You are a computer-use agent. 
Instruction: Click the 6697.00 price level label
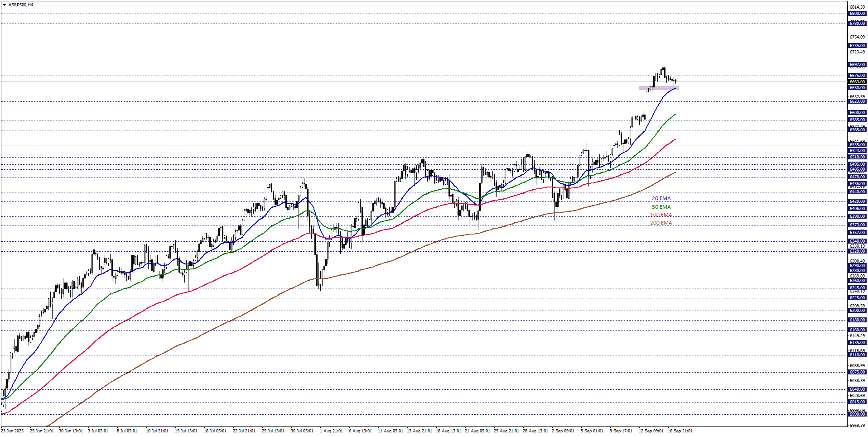click(x=857, y=65)
